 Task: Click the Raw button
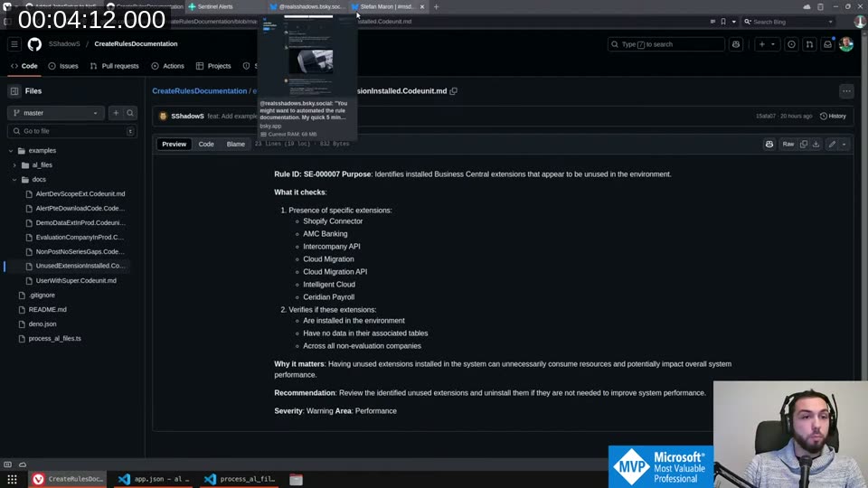pos(788,145)
